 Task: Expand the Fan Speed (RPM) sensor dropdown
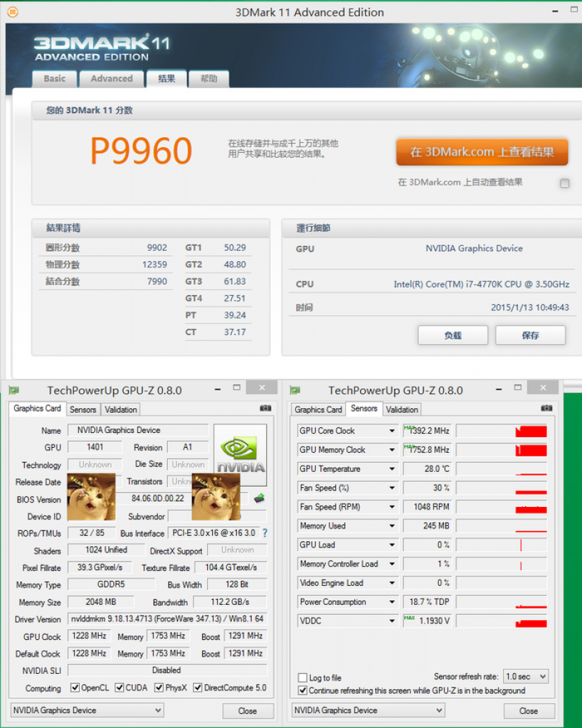392,507
